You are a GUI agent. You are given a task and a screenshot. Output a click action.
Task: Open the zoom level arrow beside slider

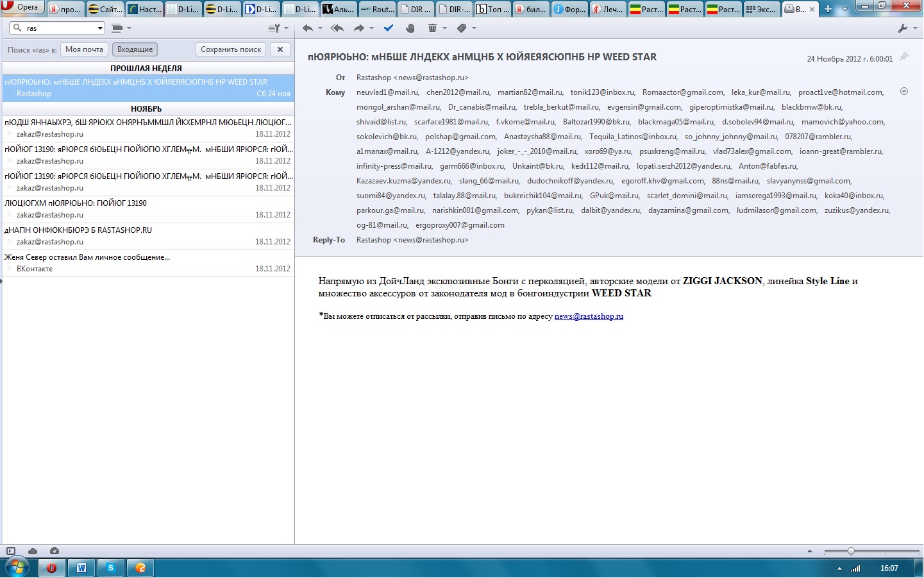tap(810, 551)
